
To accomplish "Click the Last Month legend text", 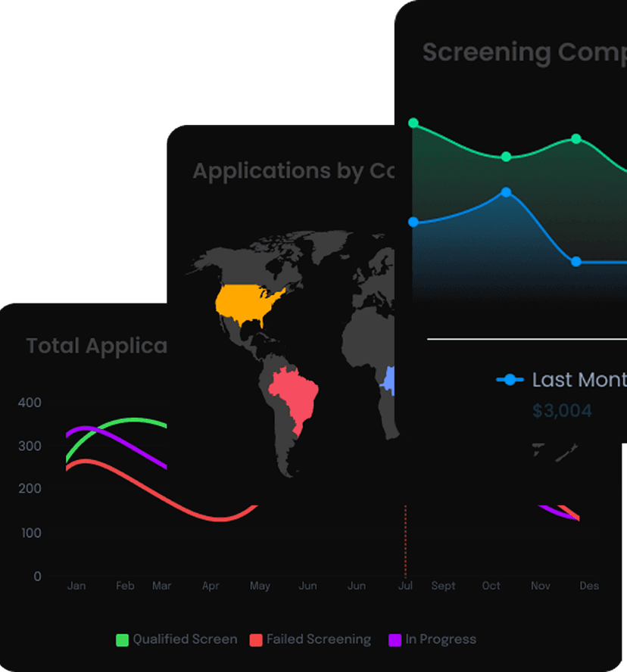I will (x=579, y=380).
